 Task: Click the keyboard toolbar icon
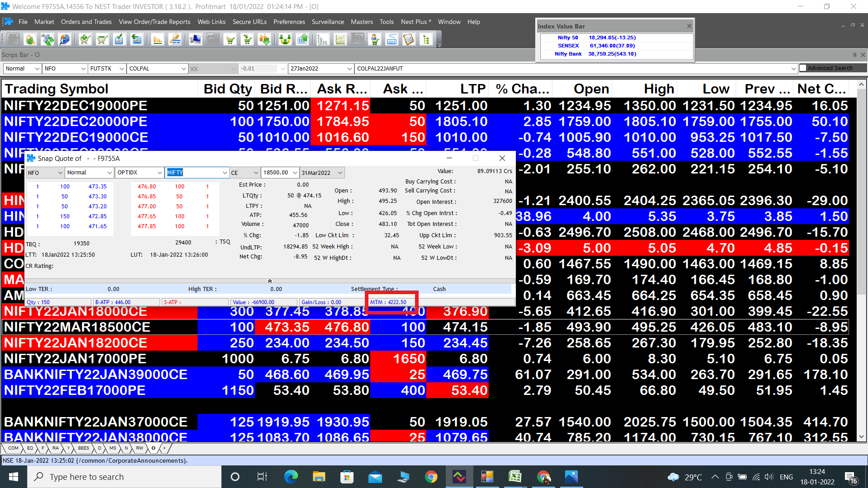pyautogui.click(x=392, y=40)
